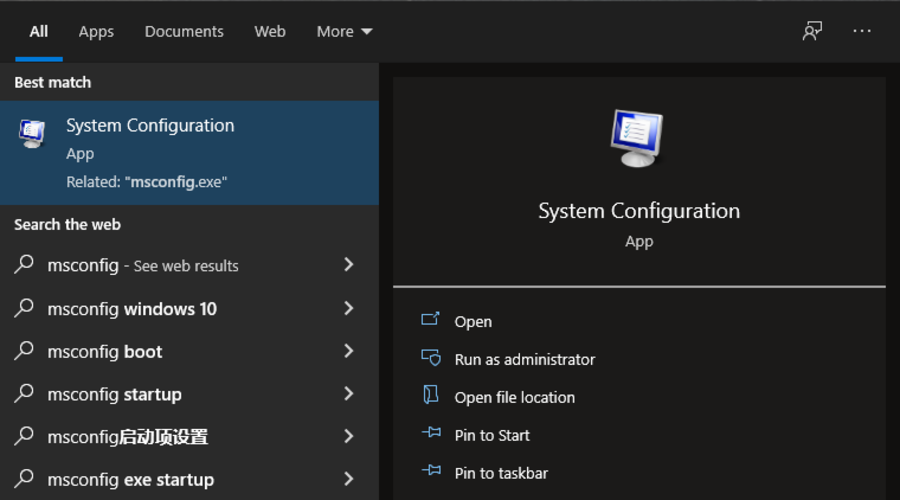Image resolution: width=900 pixels, height=500 pixels.
Task: Select 'msconfig启动项设置' suggestion
Action: point(189,436)
